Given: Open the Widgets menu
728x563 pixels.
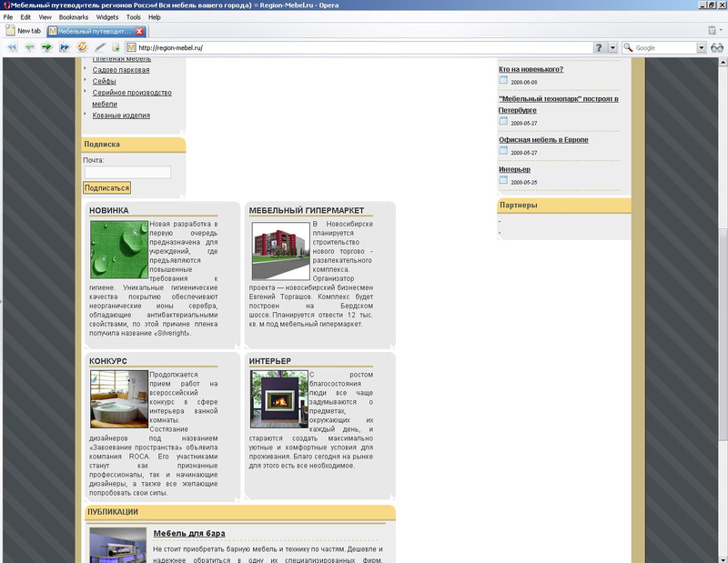Looking at the screenshot, I should click(106, 17).
